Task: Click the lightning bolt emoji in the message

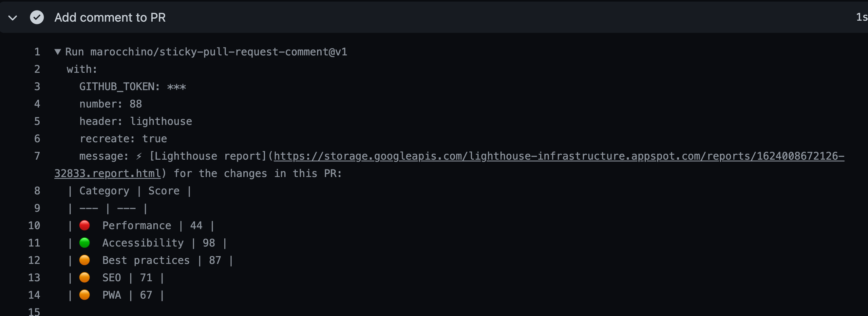Action: pos(138,156)
